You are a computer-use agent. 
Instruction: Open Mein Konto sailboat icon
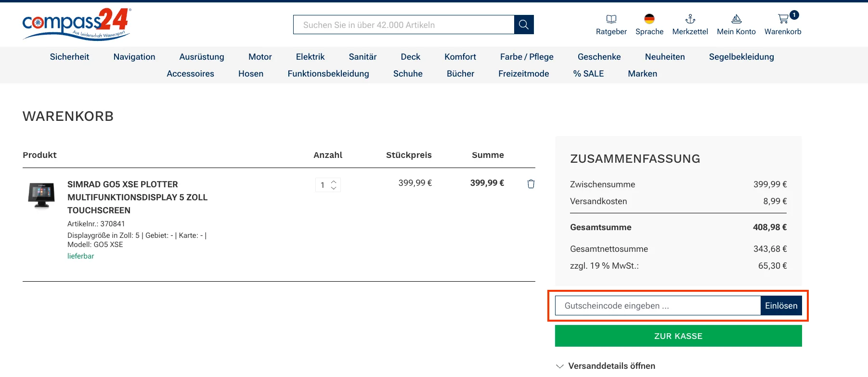pos(737,19)
